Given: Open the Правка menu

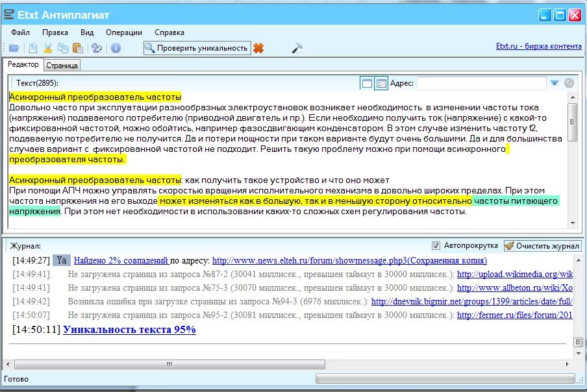Looking at the screenshot, I should (55, 32).
